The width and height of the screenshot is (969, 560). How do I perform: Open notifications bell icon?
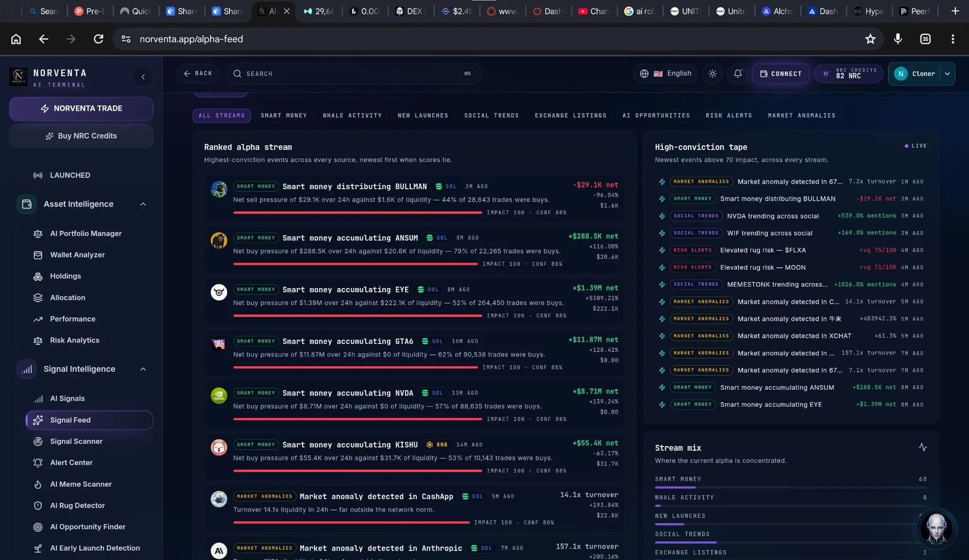738,73
